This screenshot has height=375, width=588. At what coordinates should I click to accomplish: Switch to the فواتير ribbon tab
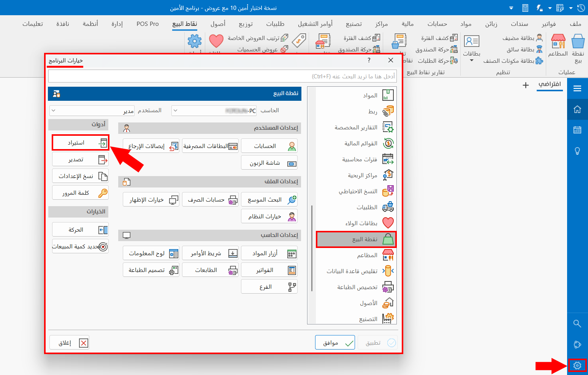click(548, 24)
